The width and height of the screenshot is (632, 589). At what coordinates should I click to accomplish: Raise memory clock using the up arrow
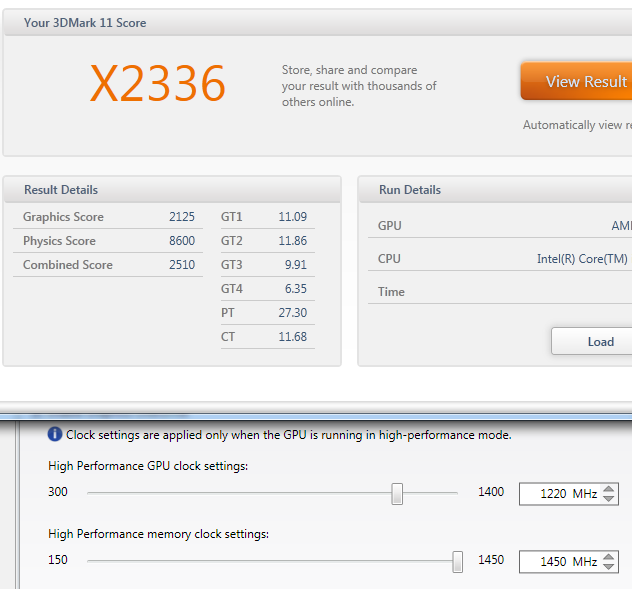click(610, 556)
